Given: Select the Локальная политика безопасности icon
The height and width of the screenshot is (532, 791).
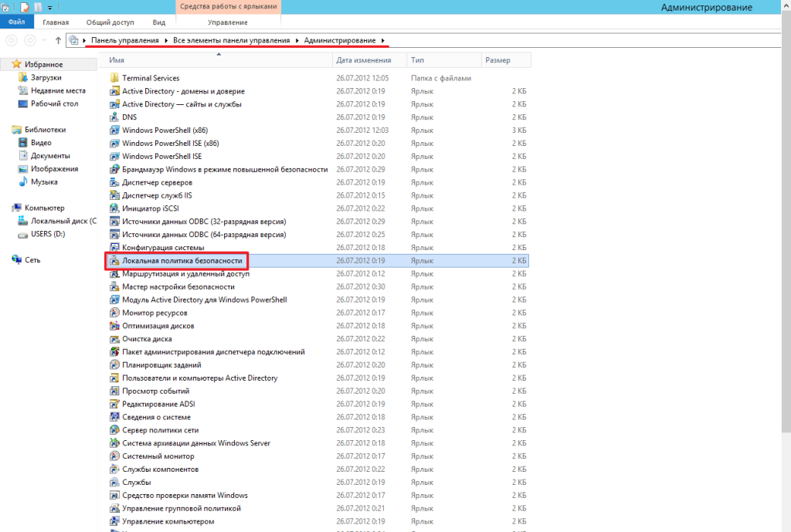Looking at the screenshot, I should coord(114,261).
